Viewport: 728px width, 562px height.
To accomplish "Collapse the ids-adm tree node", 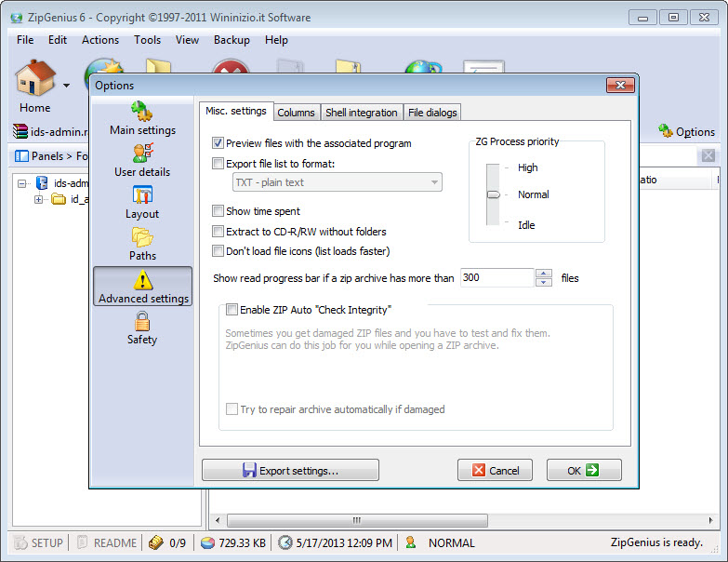I will pyautogui.click(x=21, y=184).
